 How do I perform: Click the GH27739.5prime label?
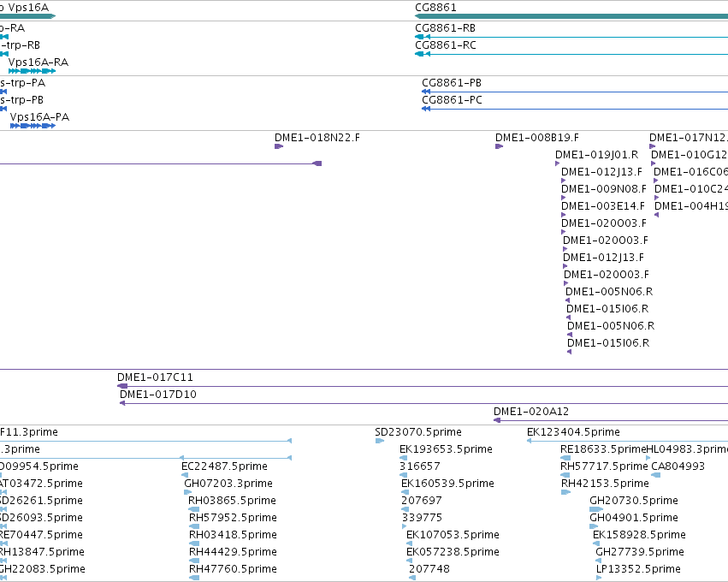pyautogui.click(x=640, y=552)
